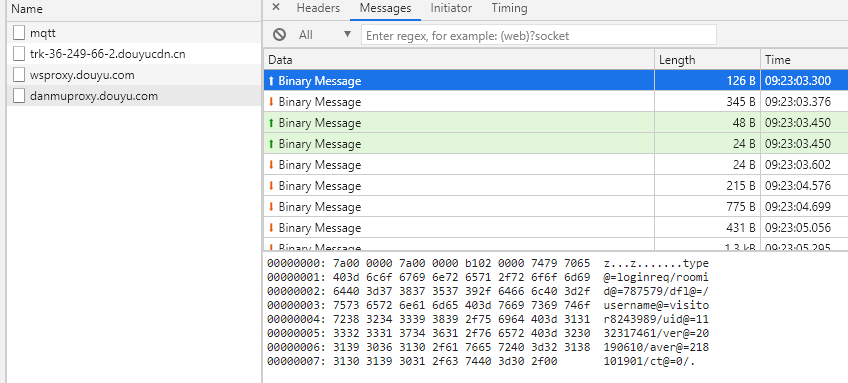Close the request details panel
Viewport: 848px width, 383px height.
click(x=276, y=7)
